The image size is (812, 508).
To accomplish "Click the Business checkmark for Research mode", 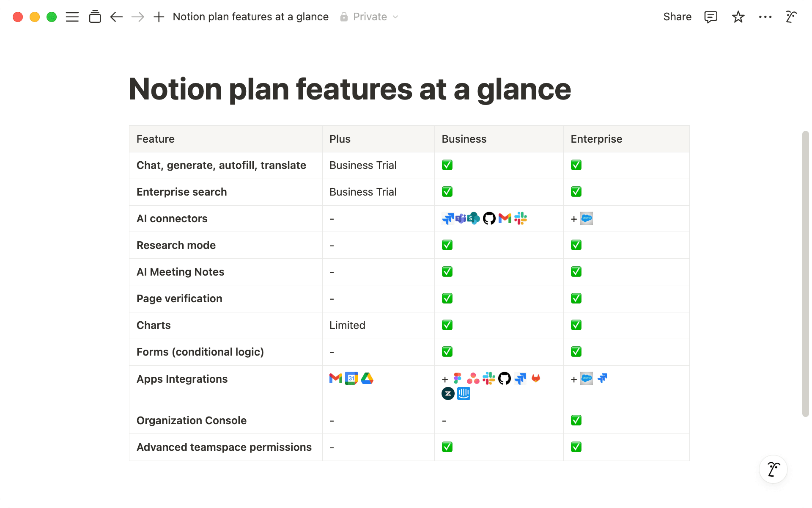I will pyautogui.click(x=447, y=245).
